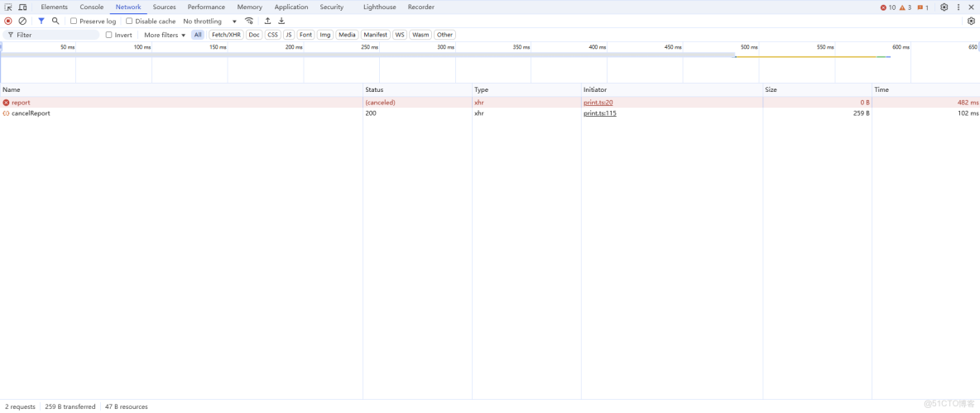The height and width of the screenshot is (413, 980).
Task: Select the All filter type
Action: coord(198,35)
